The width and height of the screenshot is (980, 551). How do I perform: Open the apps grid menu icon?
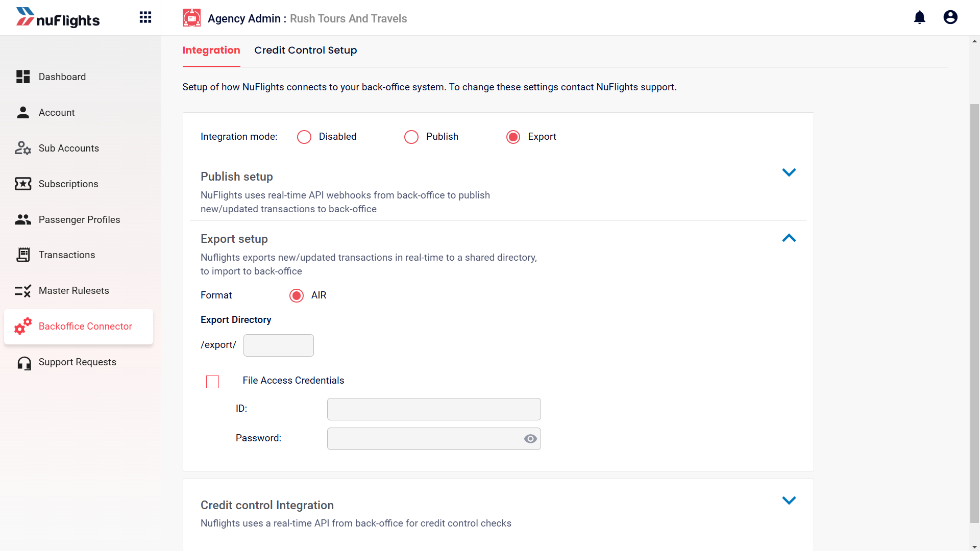tap(145, 18)
